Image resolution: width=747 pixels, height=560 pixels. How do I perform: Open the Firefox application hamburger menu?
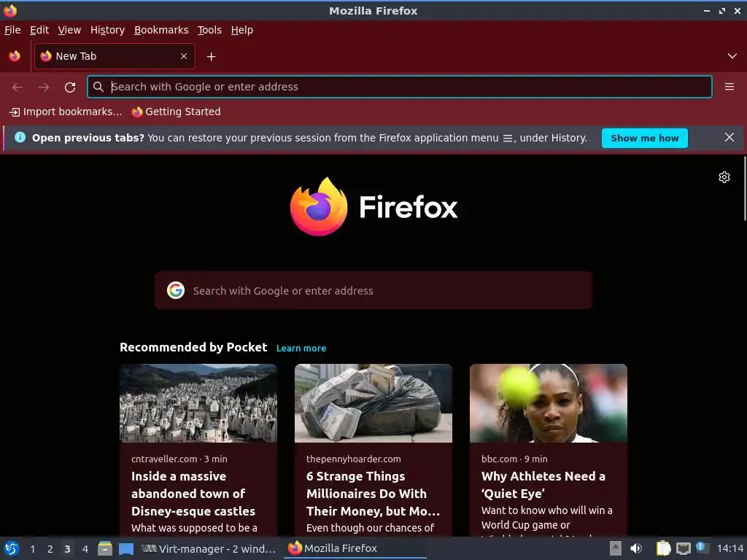point(729,87)
